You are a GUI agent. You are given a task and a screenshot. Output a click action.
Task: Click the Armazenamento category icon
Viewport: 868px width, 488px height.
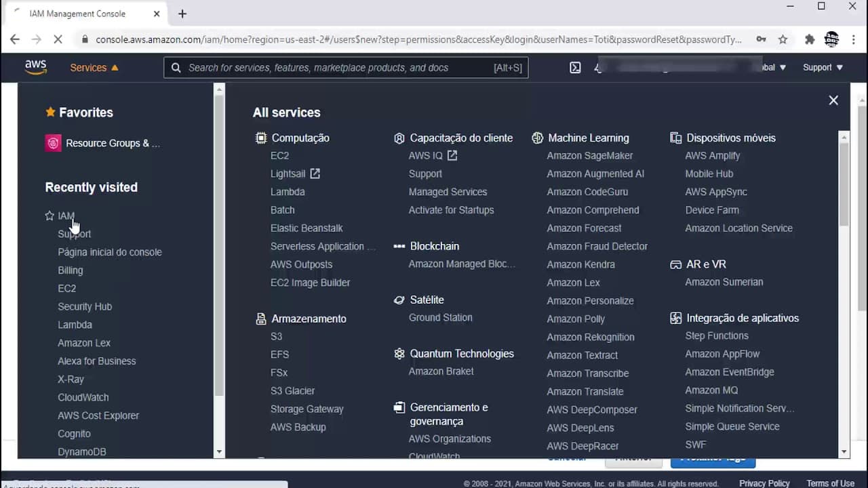260,319
